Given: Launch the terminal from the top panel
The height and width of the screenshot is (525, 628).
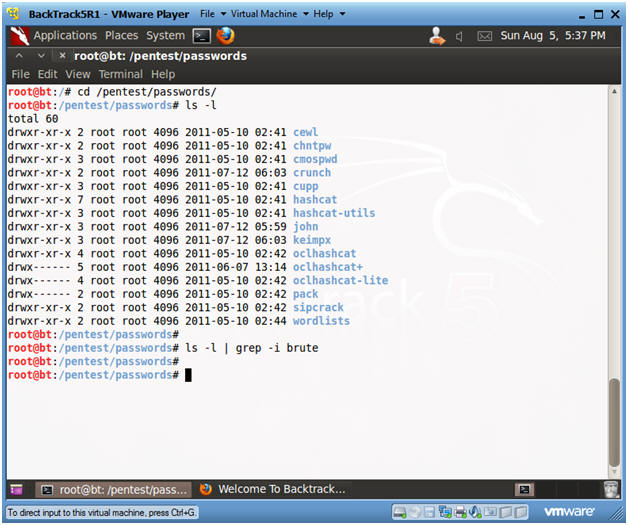Looking at the screenshot, I should [x=201, y=36].
